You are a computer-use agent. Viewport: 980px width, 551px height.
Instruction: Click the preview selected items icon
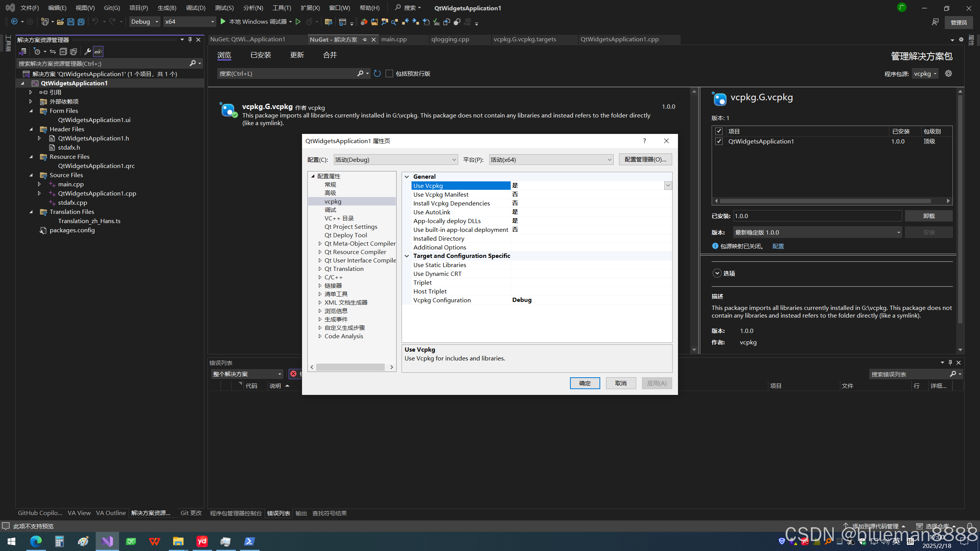pyautogui.click(x=98, y=52)
